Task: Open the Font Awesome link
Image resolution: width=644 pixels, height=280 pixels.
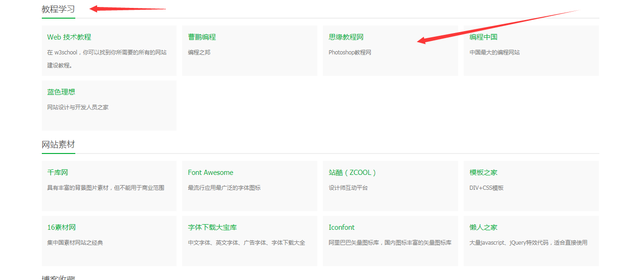Action: point(210,173)
